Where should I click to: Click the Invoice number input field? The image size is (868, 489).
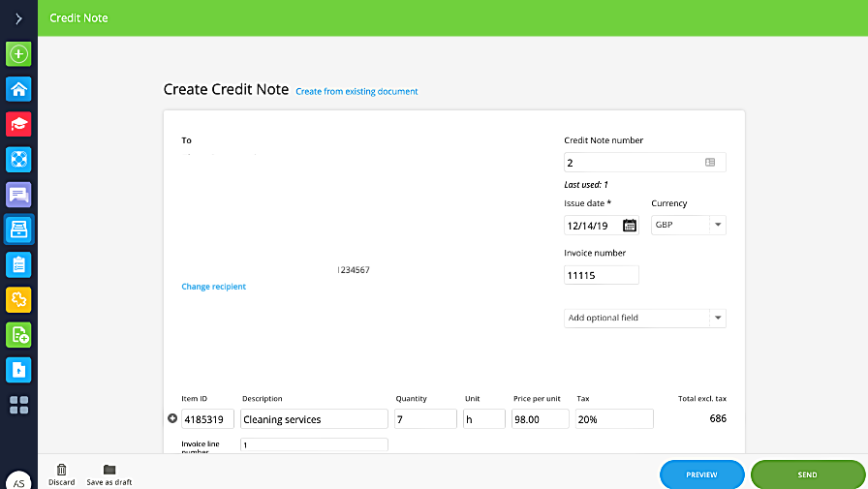[x=601, y=275]
